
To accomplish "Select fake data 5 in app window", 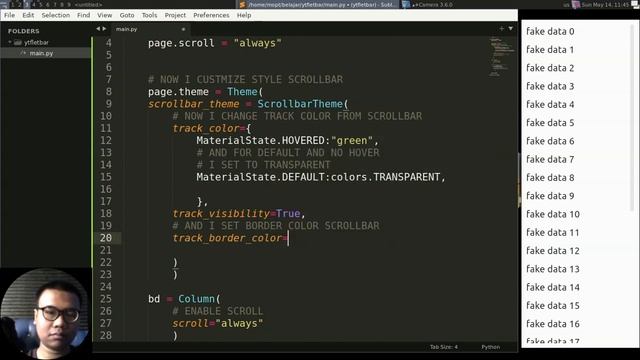I will (550, 122).
